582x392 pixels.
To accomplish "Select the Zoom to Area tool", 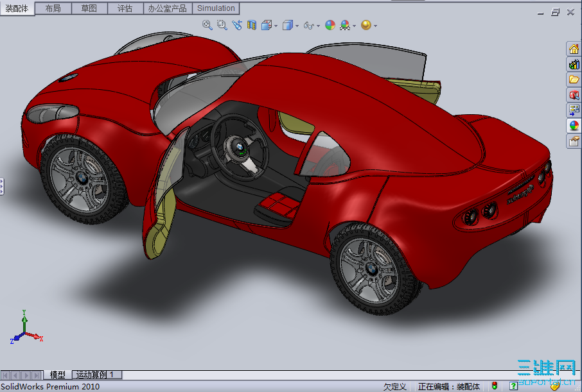I will pos(222,25).
